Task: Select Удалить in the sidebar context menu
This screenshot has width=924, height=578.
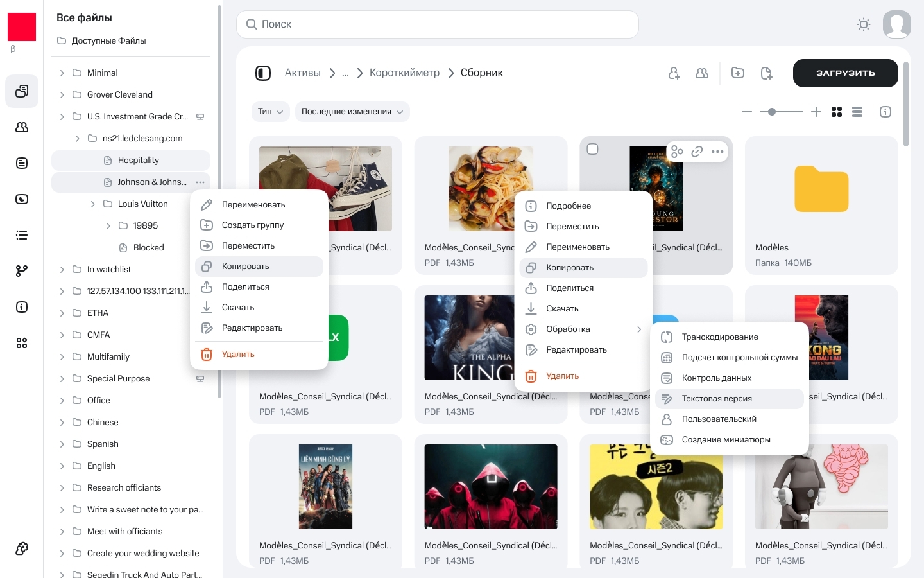Action: 238,355
